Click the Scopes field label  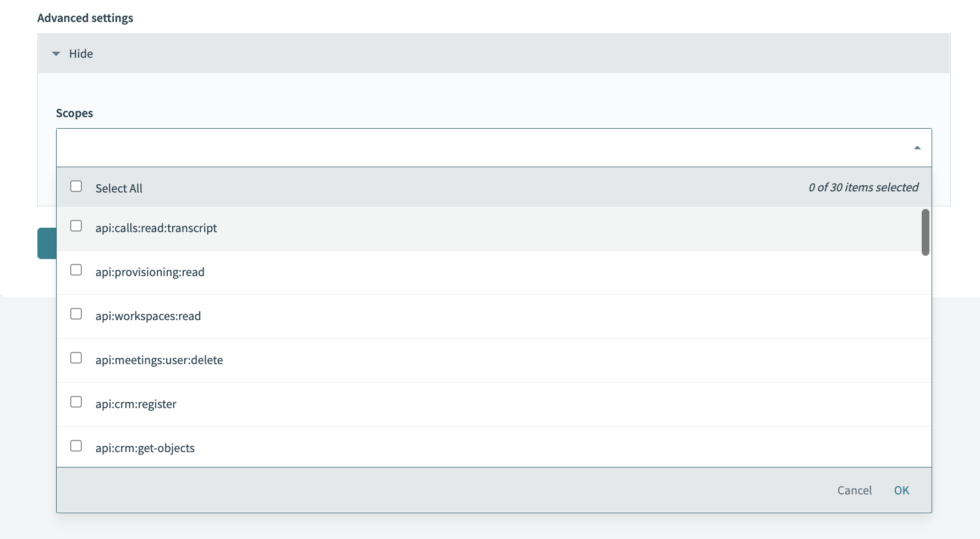tap(74, 113)
